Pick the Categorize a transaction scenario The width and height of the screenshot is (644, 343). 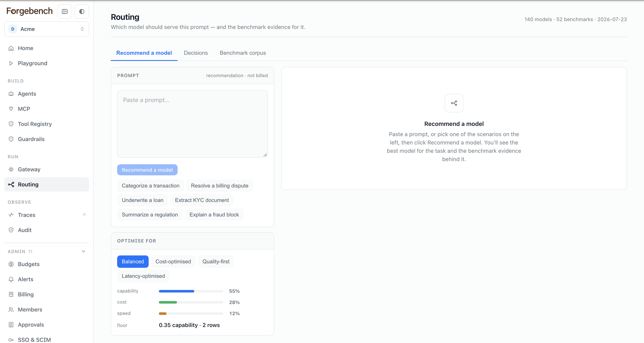[151, 186]
